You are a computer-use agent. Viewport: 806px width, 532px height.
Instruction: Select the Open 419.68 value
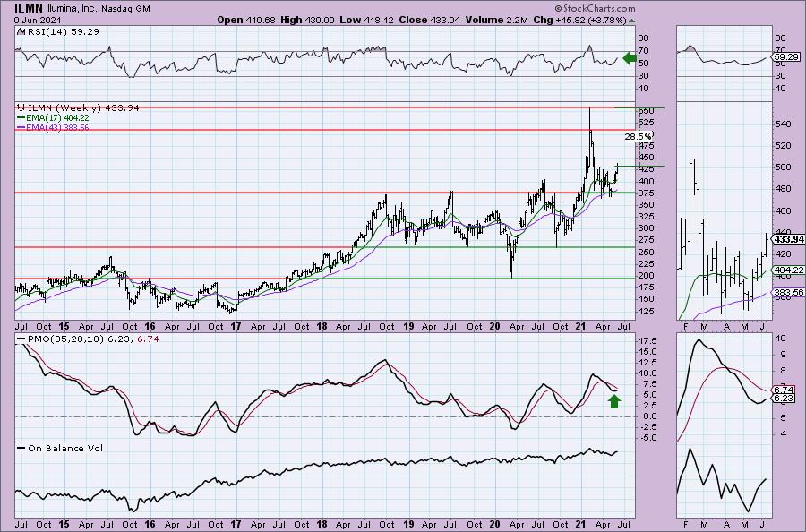pyautogui.click(x=245, y=20)
